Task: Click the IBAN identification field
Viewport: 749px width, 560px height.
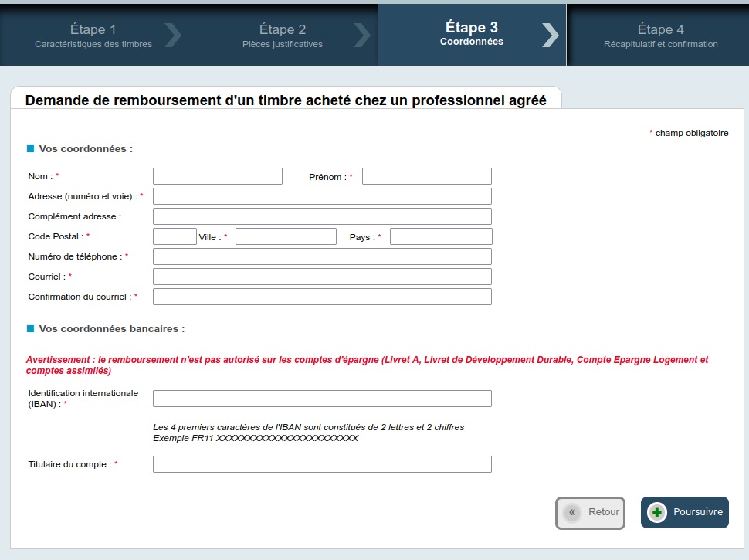Action: click(x=322, y=399)
